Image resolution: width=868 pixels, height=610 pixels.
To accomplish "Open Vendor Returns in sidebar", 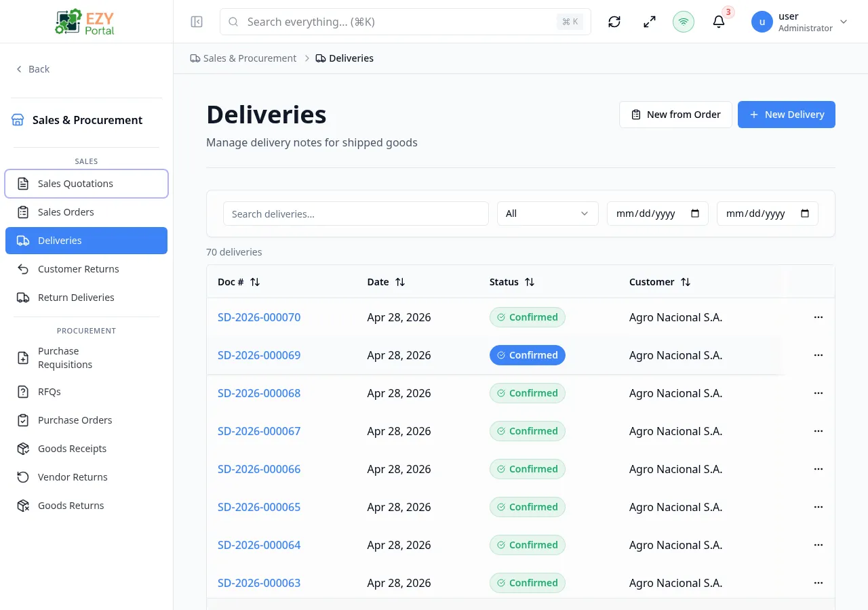I will [86, 477].
